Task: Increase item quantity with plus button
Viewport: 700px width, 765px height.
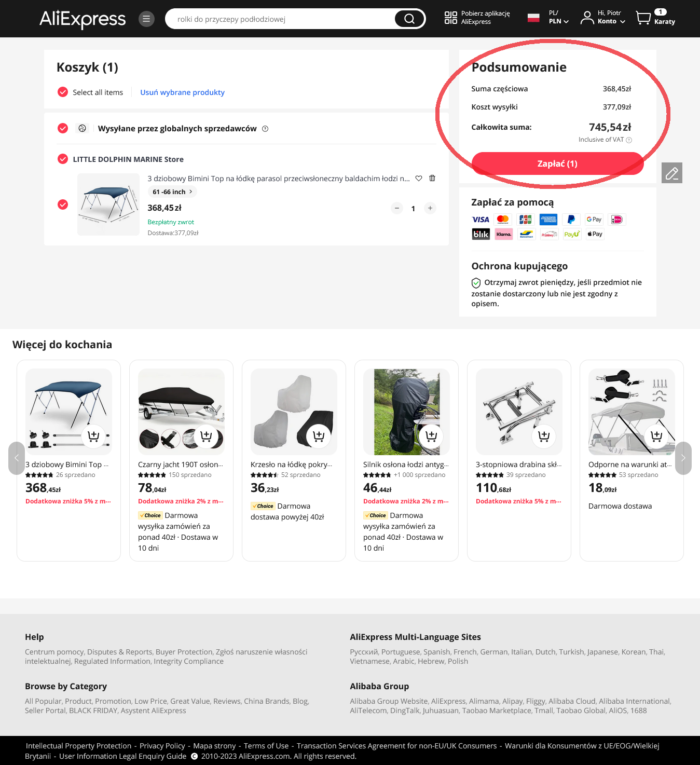Action: (x=430, y=208)
